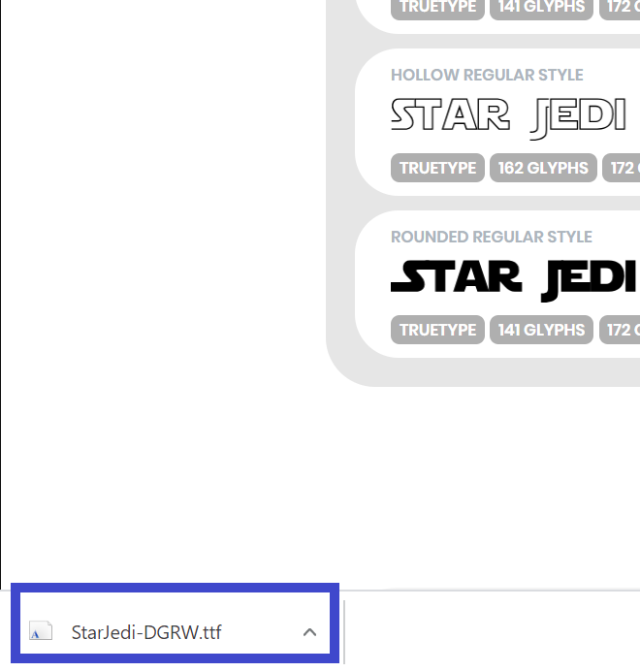Click the 162 GLYPHS badge
640x672 pixels.
(543, 168)
